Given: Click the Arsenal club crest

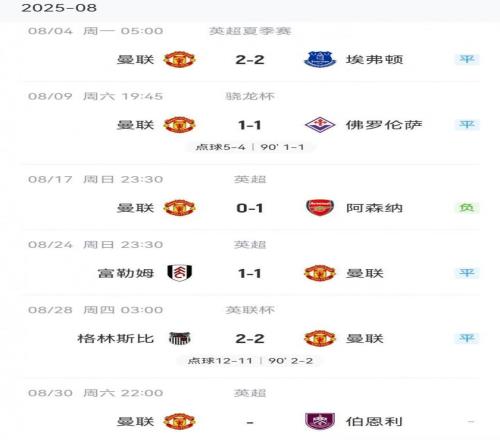Looking at the screenshot, I should click(x=320, y=208).
